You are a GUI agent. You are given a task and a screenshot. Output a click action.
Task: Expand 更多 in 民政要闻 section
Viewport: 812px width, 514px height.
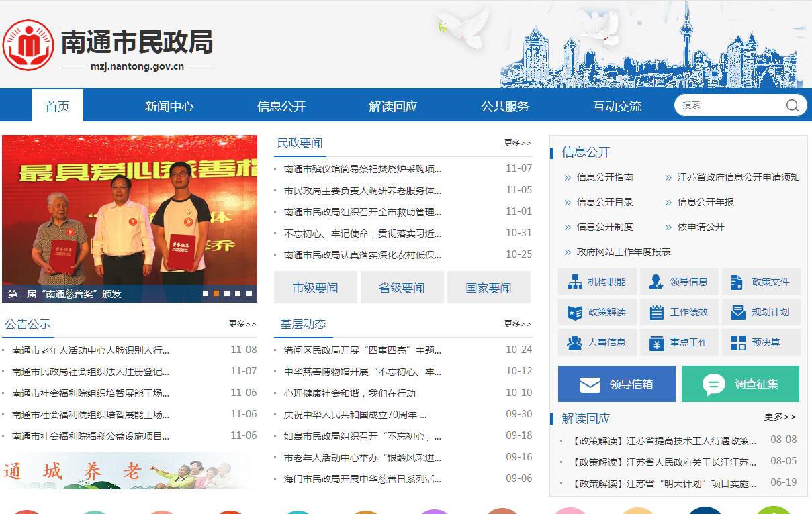pos(517,143)
